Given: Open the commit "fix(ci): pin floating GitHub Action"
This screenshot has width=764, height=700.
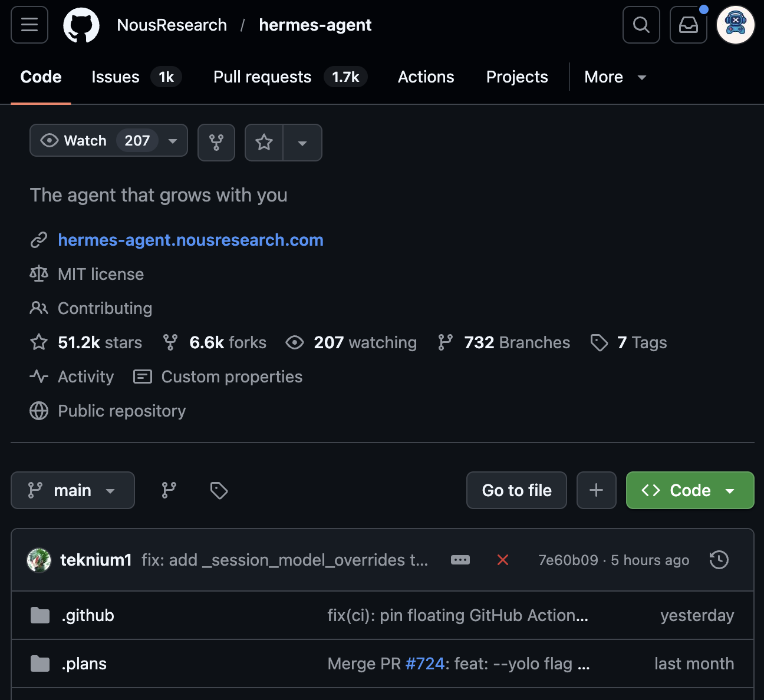Looking at the screenshot, I should pyautogui.click(x=457, y=615).
